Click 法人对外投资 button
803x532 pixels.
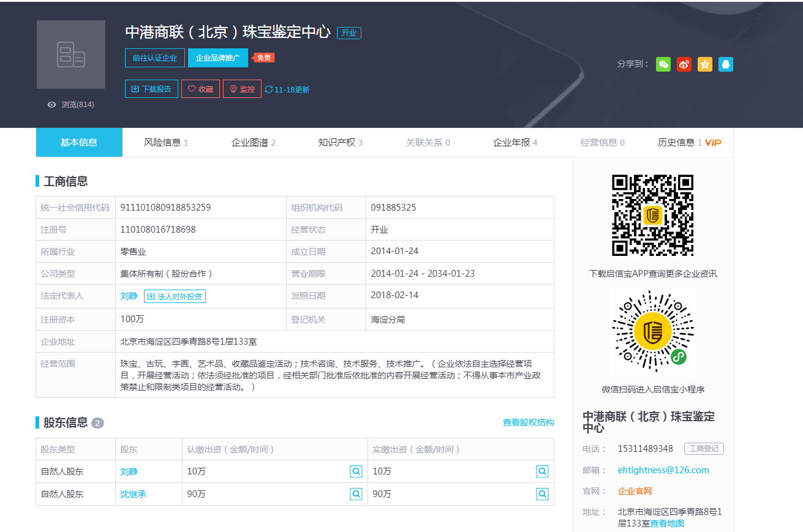175,296
